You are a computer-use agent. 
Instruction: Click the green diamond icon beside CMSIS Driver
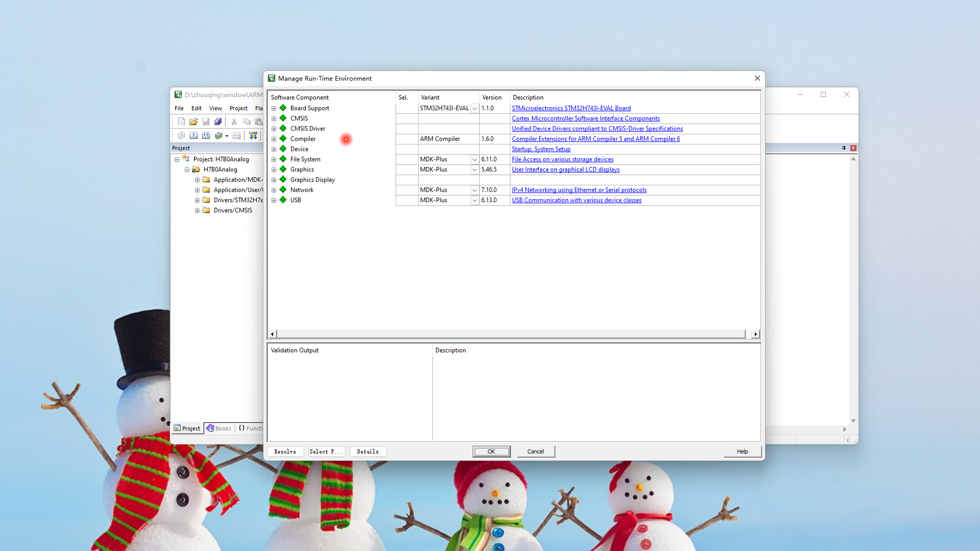(283, 129)
